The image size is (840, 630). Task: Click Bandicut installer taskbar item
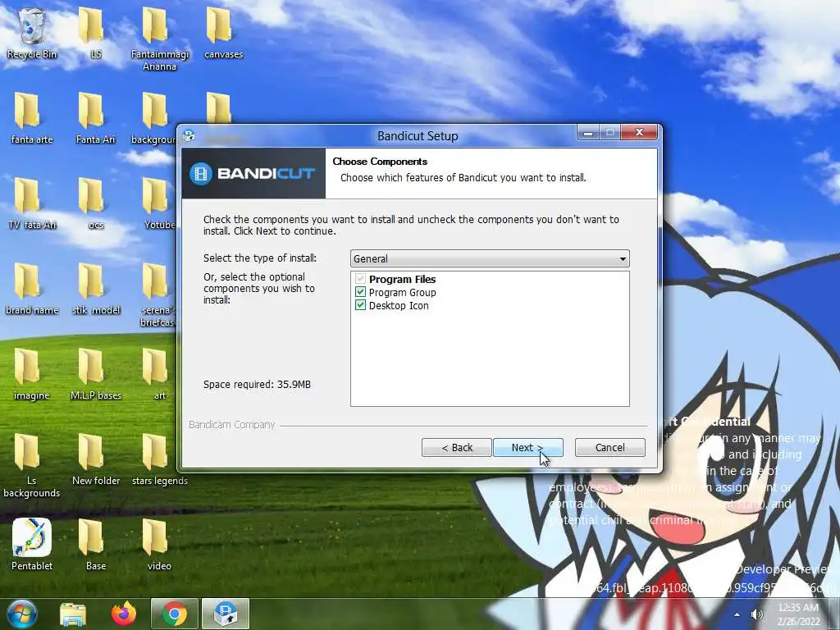tap(225, 614)
